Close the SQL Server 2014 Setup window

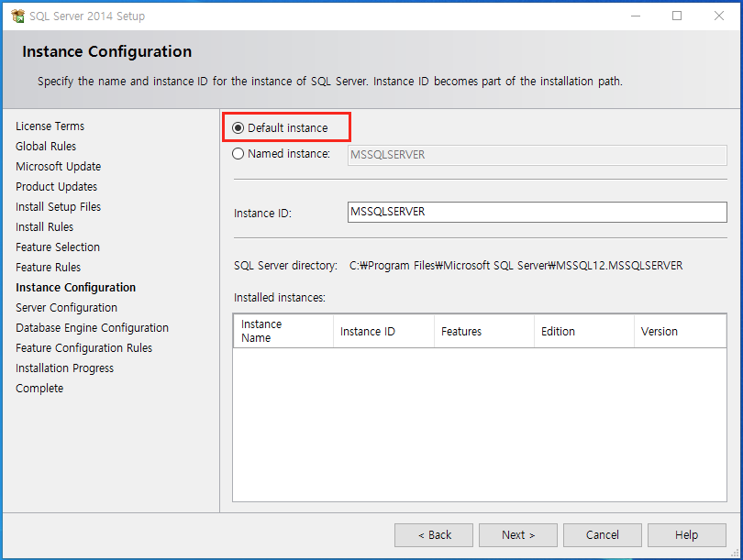click(x=719, y=16)
